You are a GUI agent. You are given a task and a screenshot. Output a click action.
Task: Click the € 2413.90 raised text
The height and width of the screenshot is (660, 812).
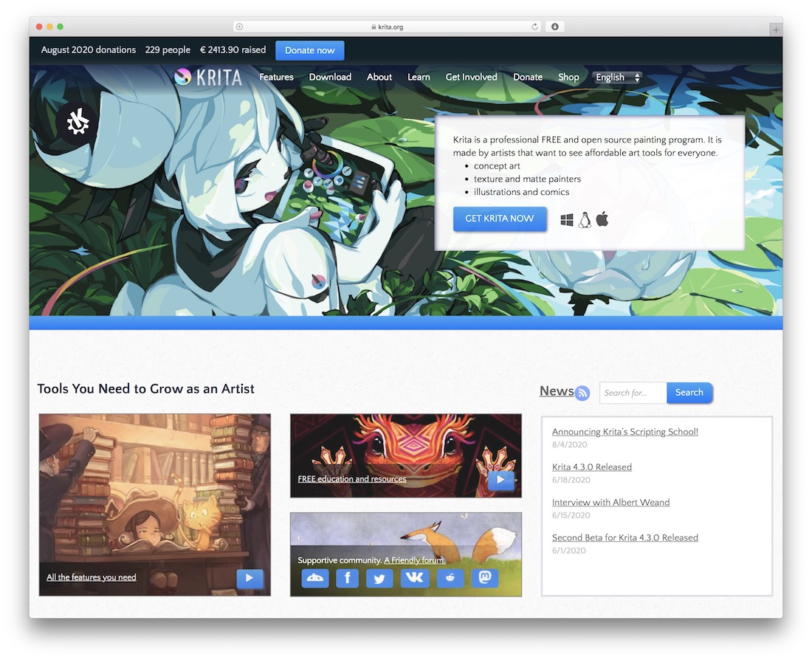[x=233, y=49]
